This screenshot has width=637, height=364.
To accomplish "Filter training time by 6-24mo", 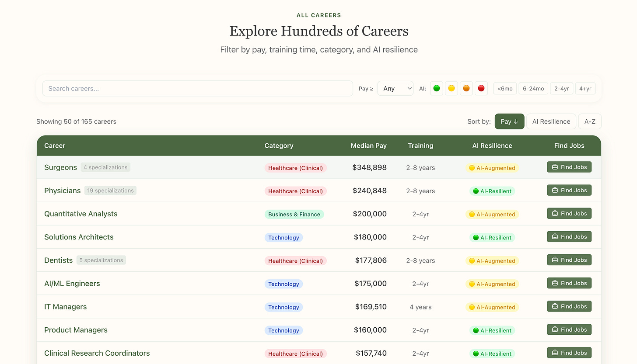I will pyautogui.click(x=533, y=89).
